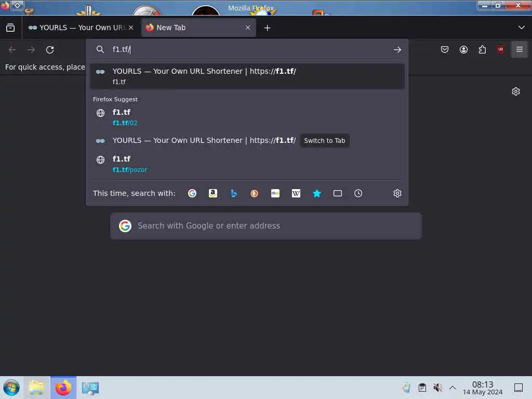Close the New Tab tab
The image size is (532, 399).
pyautogui.click(x=248, y=28)
